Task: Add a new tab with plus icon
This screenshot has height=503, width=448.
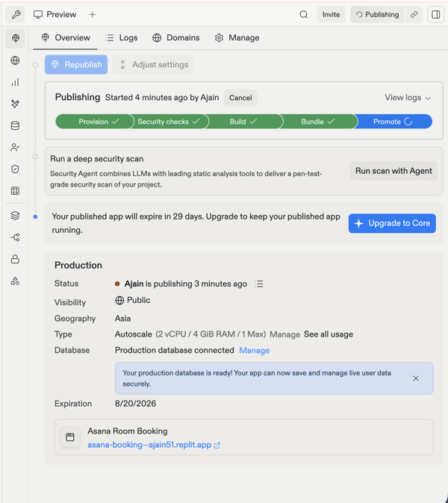Action: click(x=92, y=14)
